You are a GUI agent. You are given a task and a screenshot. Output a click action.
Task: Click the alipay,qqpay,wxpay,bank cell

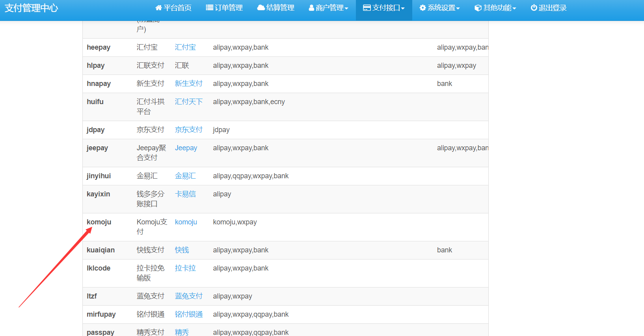[x=251, y=176]
